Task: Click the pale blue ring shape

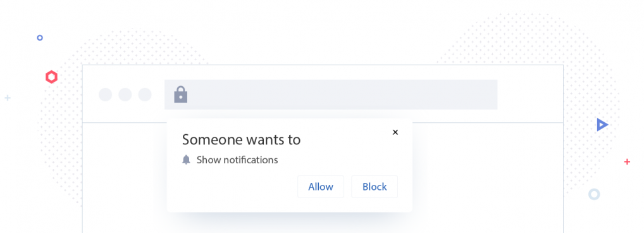Action: click(594, 194)
